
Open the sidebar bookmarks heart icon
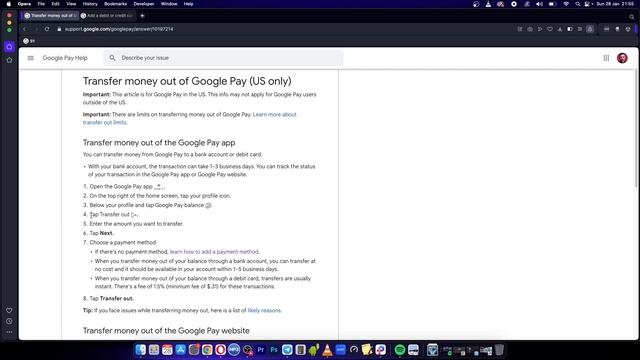click(9, 310)
